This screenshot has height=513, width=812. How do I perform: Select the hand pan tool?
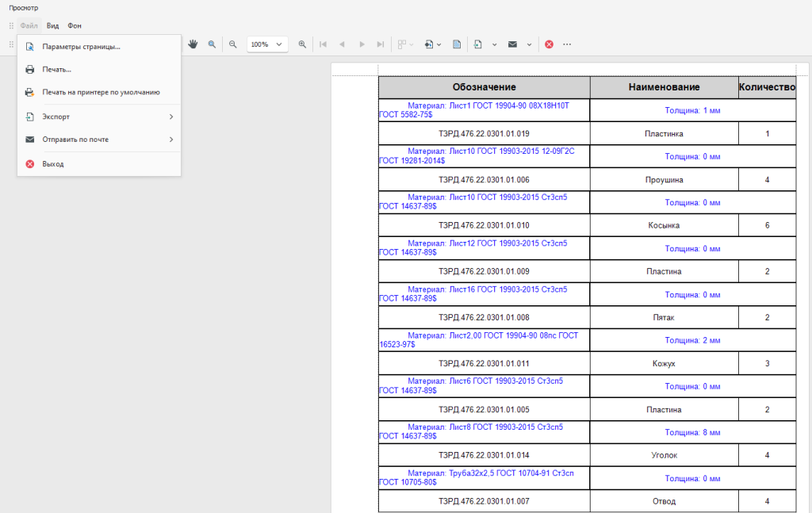[193, 44]
